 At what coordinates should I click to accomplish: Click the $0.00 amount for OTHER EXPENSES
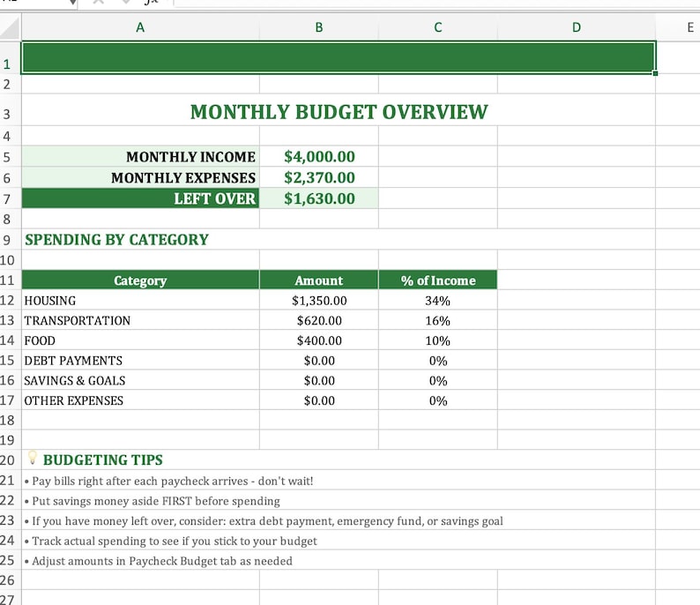pos(319,400)
